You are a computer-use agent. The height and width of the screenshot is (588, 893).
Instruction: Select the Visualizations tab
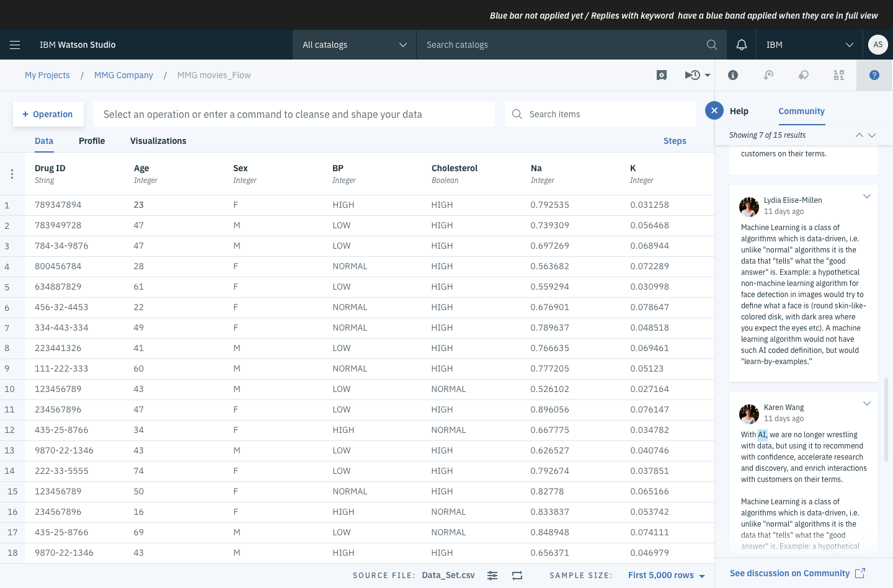tap(158, 141)
